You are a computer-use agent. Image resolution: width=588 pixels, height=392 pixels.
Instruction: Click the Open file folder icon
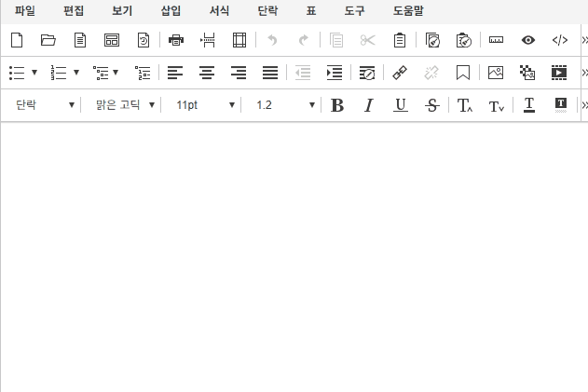click(x=48, y=40)
